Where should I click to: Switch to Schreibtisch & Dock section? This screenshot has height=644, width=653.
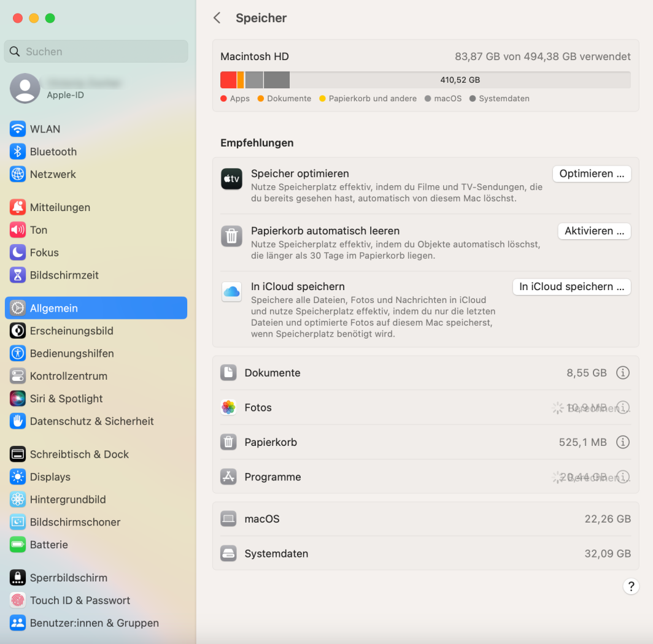[79, 454]
